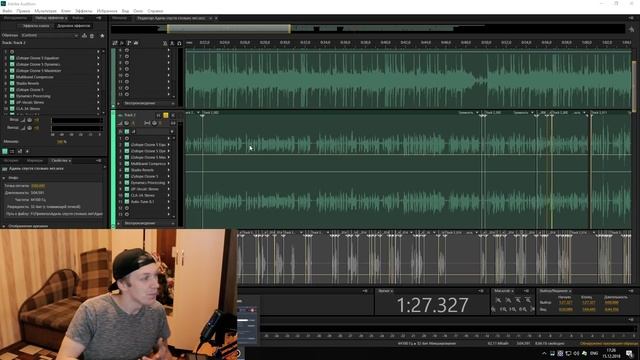
Task: Switch to the Эффекты клипа tab
Action: tap(36, 26)
